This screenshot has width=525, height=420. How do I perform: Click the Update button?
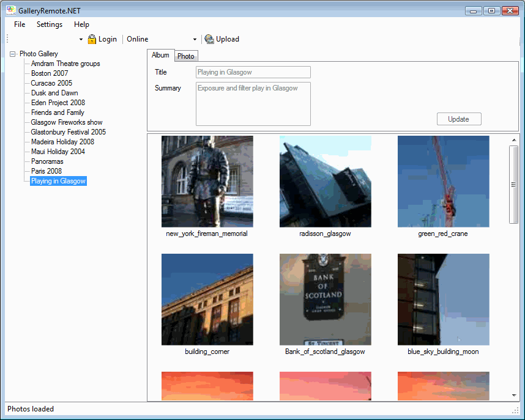(x=459, y=119)
